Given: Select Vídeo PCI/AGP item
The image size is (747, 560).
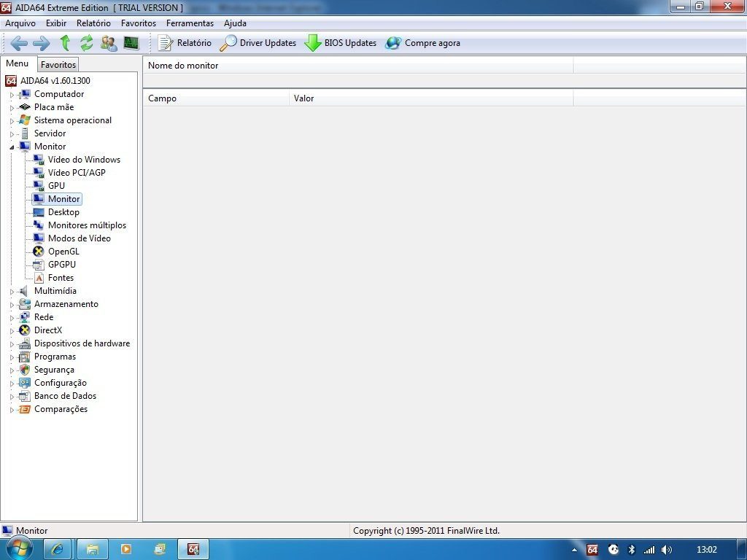Looking at the screenshot, I should 77,172.
